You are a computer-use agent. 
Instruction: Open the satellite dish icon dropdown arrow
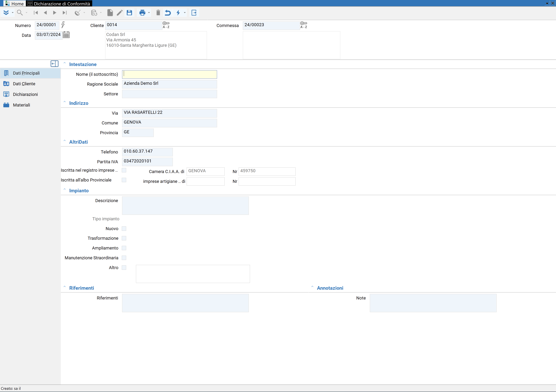(84, 13)
